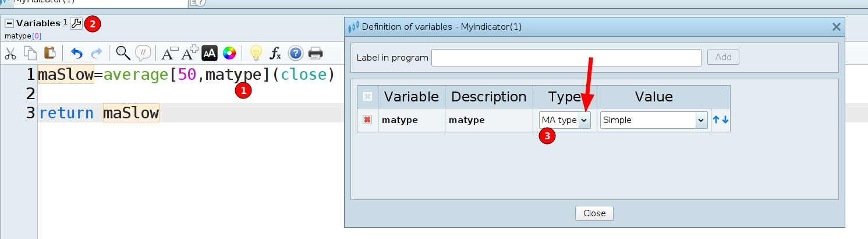This screenshot has width=868, height=239.
Task: Increase editor font size
Action: tap(190, 54)
